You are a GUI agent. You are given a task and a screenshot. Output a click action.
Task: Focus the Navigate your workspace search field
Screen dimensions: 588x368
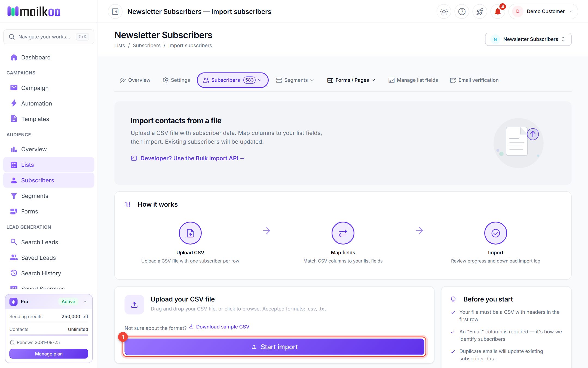click(49, 37)
